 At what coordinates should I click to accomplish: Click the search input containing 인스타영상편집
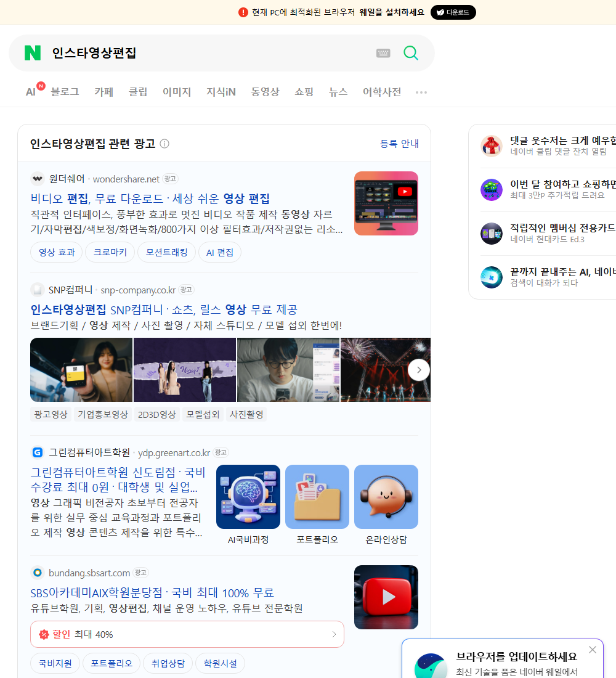[209, 53]
